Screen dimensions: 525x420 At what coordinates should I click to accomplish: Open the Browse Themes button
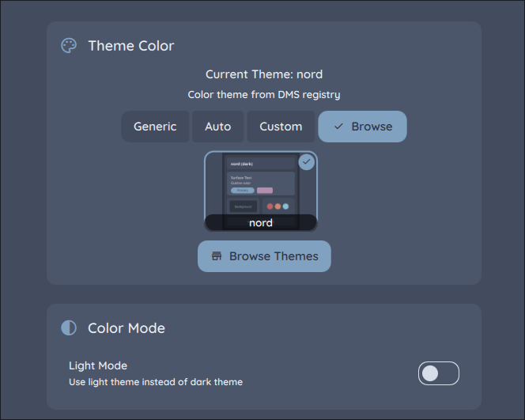click(264, 256)
